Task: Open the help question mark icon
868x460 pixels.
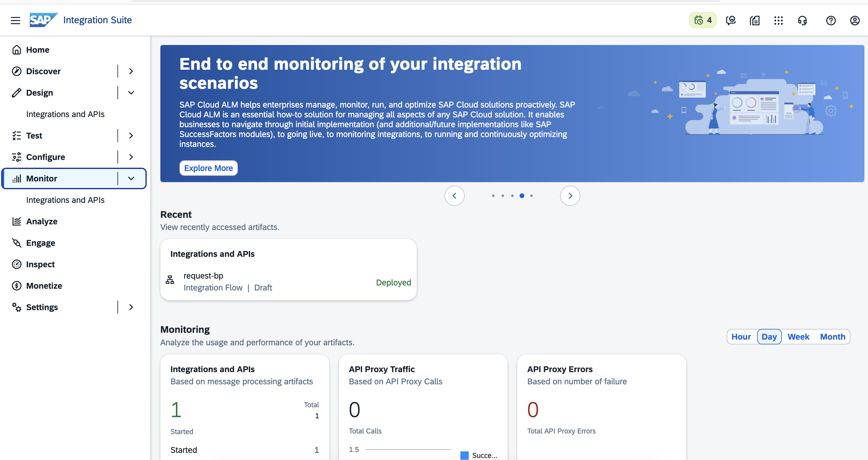Action: 831,21
